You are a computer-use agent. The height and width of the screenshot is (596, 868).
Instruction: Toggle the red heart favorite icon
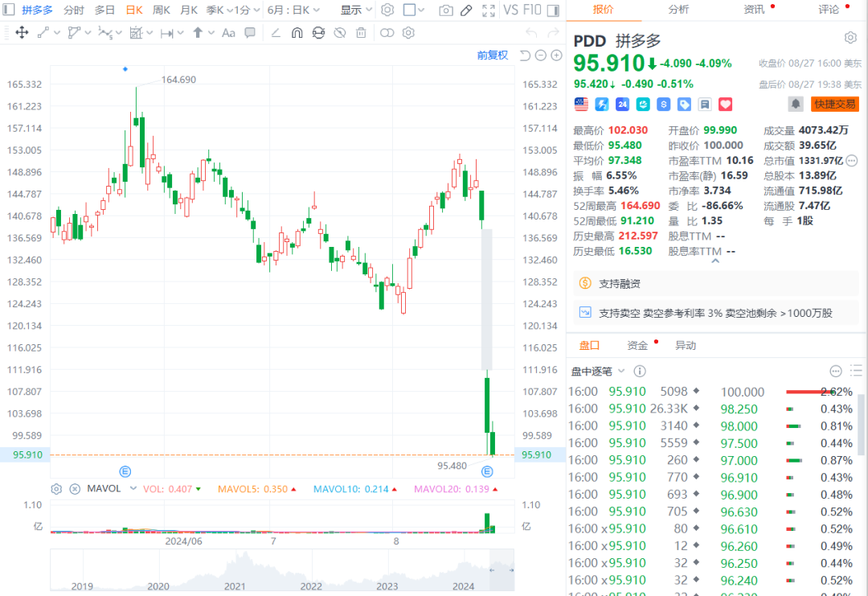coord(725,104)
